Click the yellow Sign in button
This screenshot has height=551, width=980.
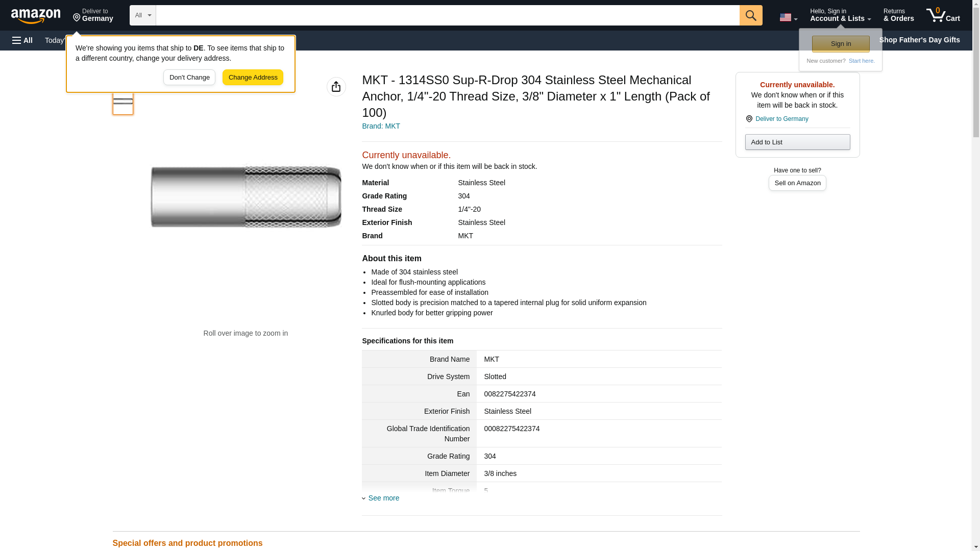pyautogui.click(x=841, y=44)
